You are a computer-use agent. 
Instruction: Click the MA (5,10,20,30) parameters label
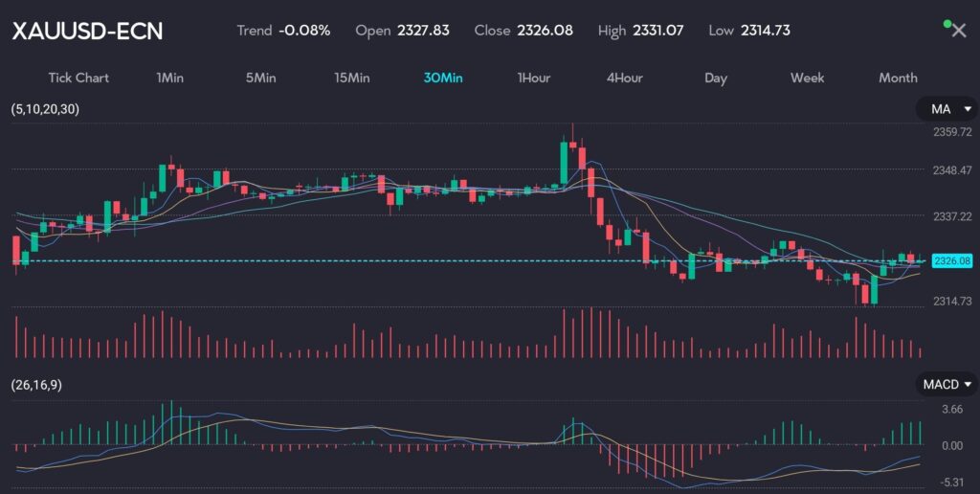(x=45, y=109)
